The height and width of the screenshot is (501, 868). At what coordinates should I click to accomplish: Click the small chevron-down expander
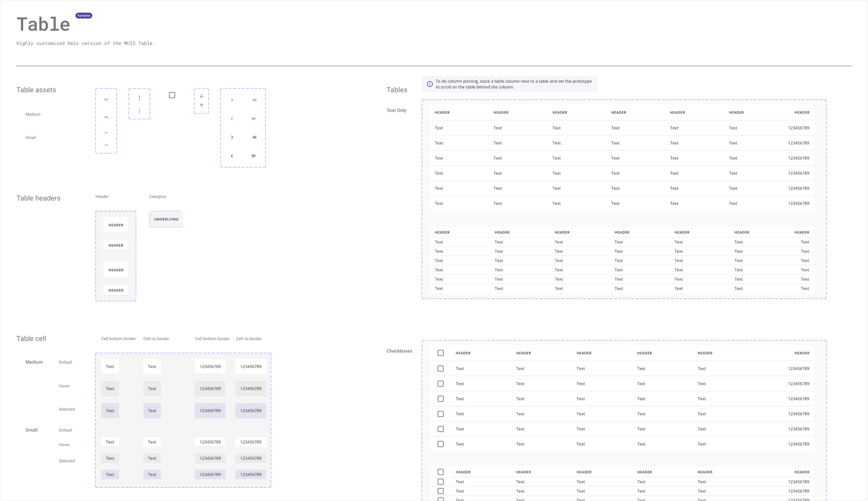(x=106, y=132)
